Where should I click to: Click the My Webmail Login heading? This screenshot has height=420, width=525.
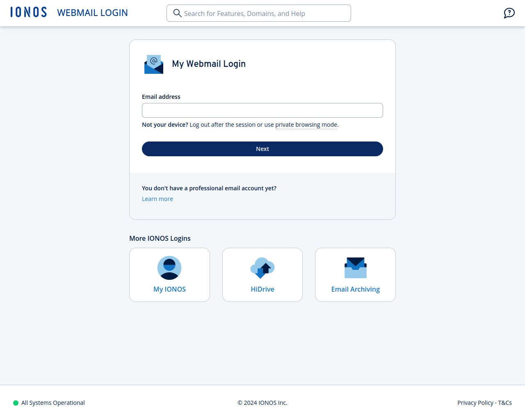[209, 64]
